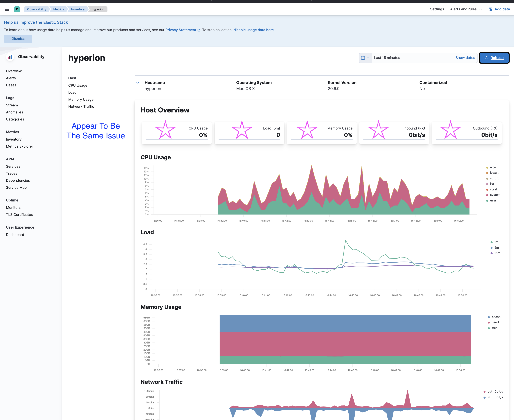Open the date picker dropdown arrow
The height and width of the screenshot is (420, 514).
(x=368, y=58)
